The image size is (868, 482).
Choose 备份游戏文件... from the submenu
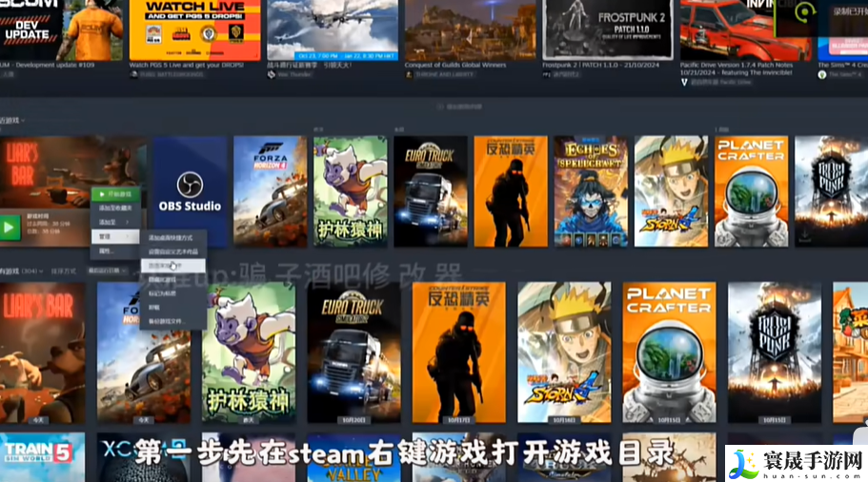[x=172, y=321]
